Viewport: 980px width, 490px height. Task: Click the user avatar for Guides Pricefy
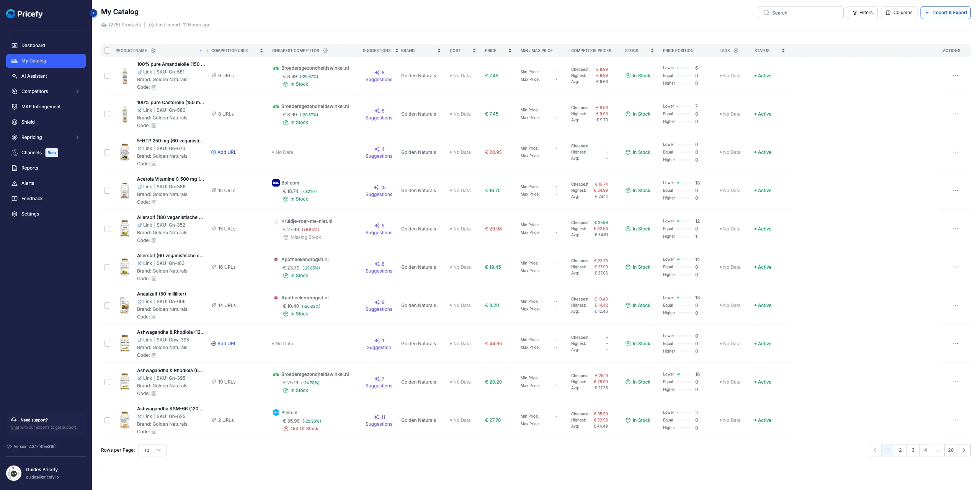pyautogui.click(x=14, y=473)
